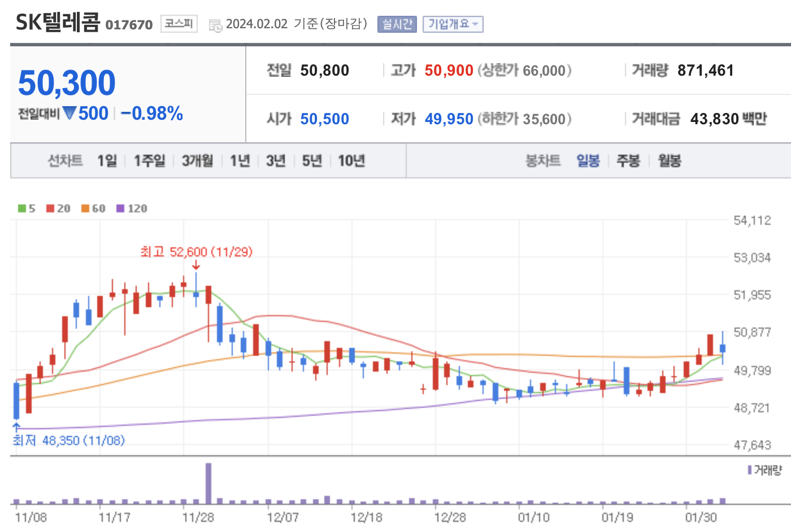
Task: Click the current price 50,300
Action: tap(67, 83)
